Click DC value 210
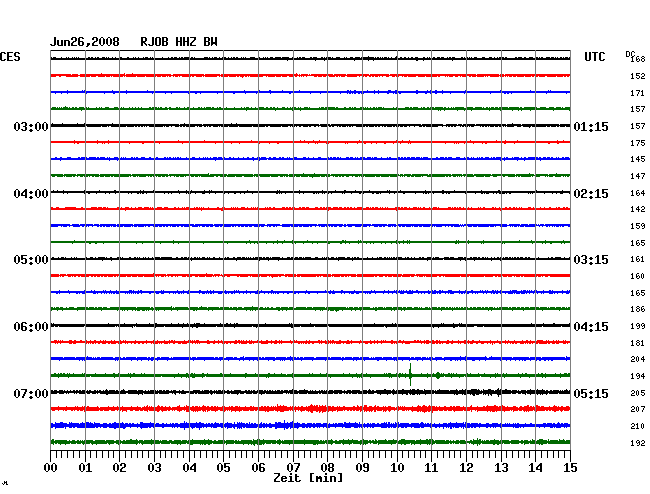Image resolution: width=650 pixels, height=494 pixels. pyautogui.click(x=638, y=426)
